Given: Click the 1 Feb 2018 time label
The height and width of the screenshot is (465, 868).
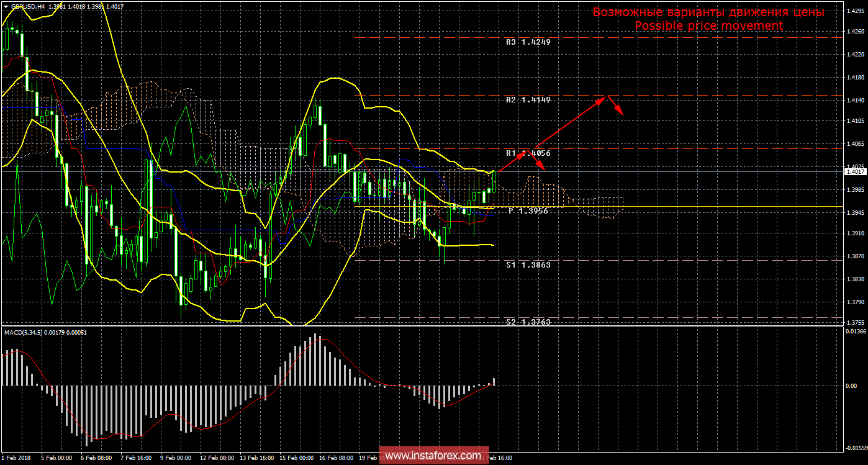Looking at the screenshot, I should 17,458.
